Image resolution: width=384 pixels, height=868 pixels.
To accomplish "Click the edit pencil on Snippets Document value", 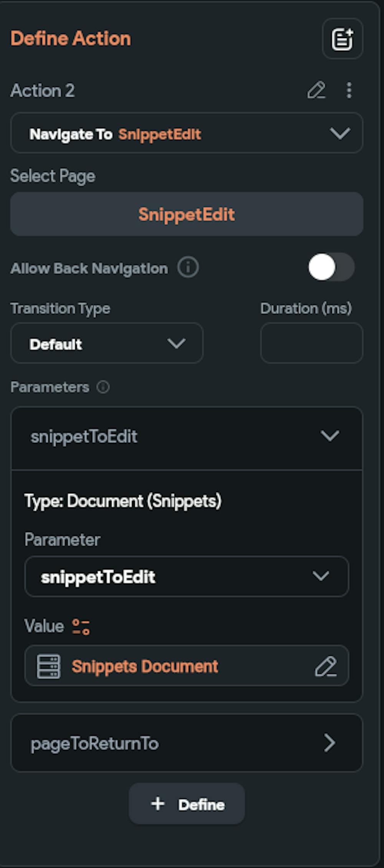I will 326,666.
